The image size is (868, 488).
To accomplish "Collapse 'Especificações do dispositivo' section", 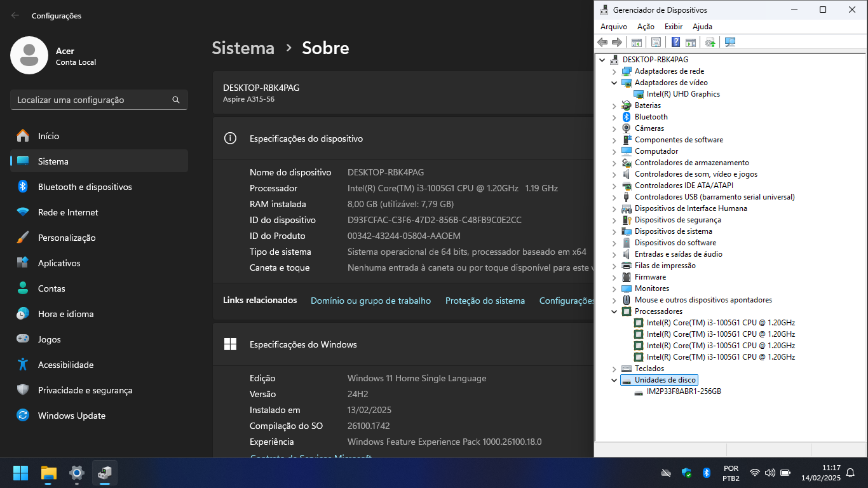I will [403, 139].
